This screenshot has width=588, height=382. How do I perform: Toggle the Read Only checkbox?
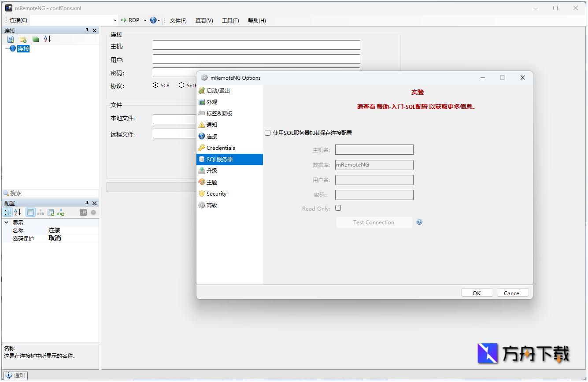(338, 208)
